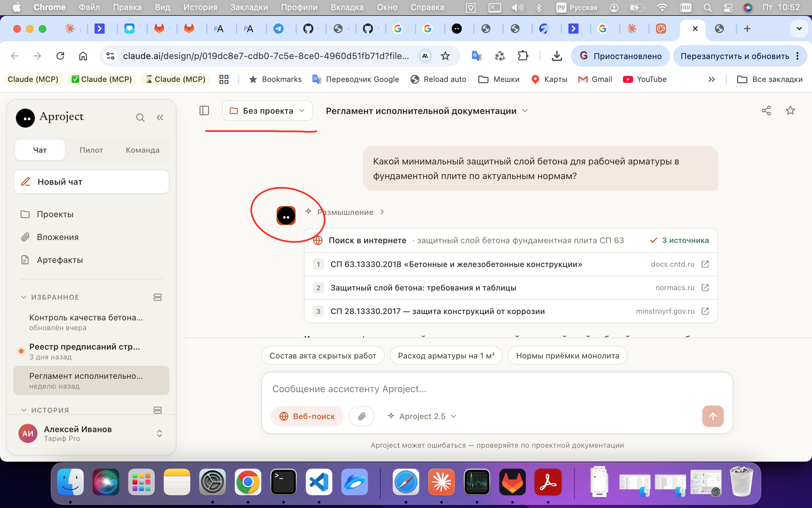Choose model via Aproject 2.5 dropdown
The image size is (812, 508).
pos(422,416)
